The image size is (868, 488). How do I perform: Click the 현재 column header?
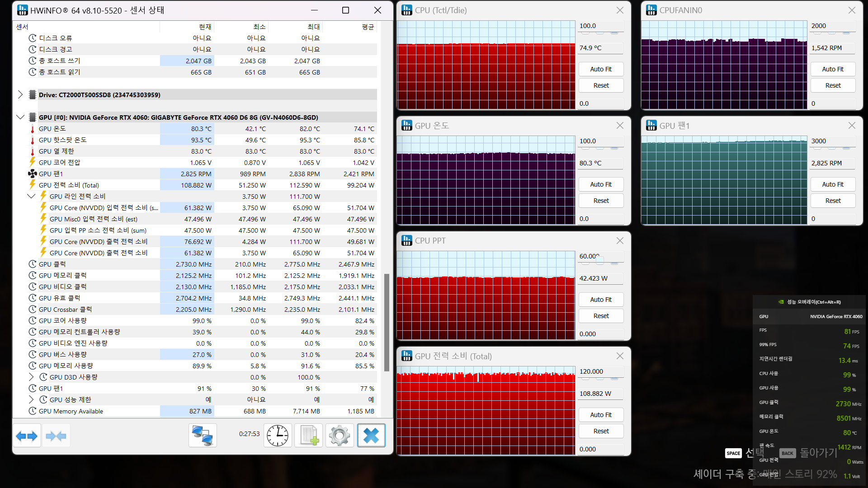point(205,27)
